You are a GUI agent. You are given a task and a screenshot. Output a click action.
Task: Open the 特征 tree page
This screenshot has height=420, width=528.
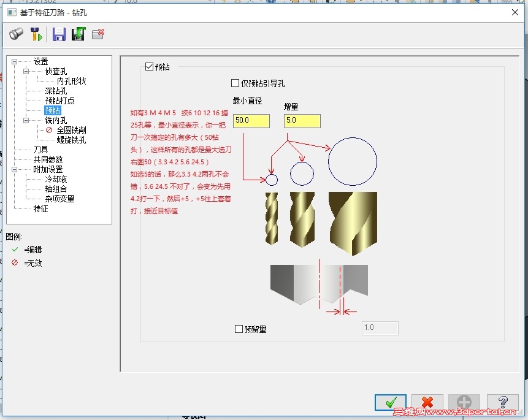coord(40,208)
